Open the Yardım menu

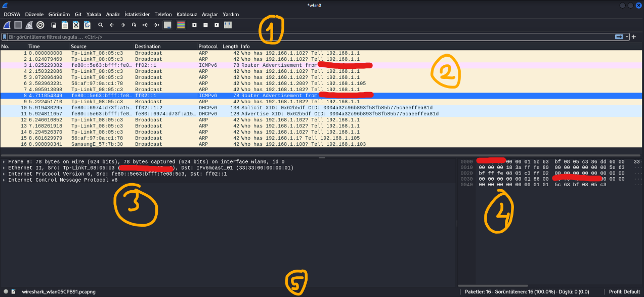coord(230,14)
